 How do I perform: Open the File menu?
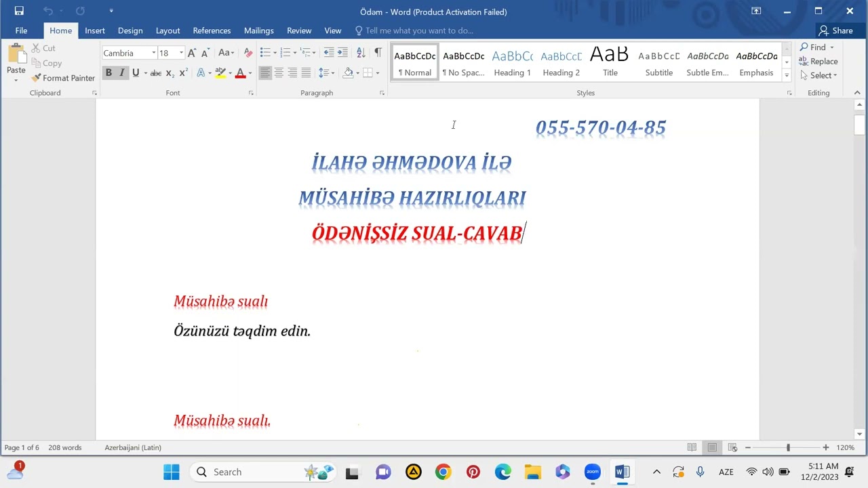(21, 30)
